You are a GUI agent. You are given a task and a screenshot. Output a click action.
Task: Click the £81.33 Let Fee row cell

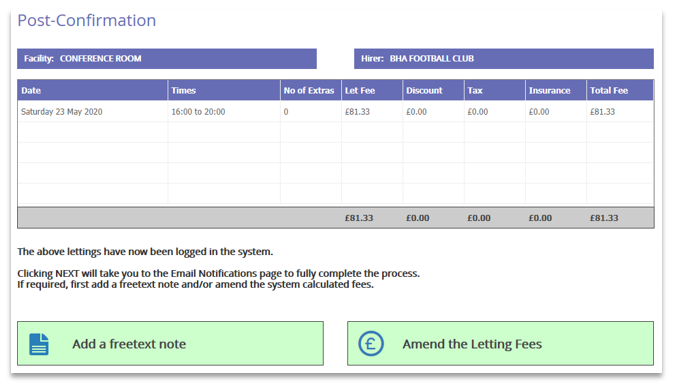coord(372,111)
